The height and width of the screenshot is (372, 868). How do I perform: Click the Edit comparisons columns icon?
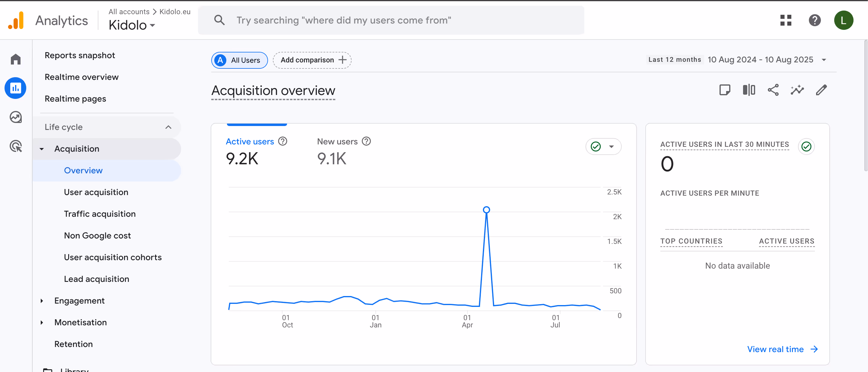tap(749, 90)
